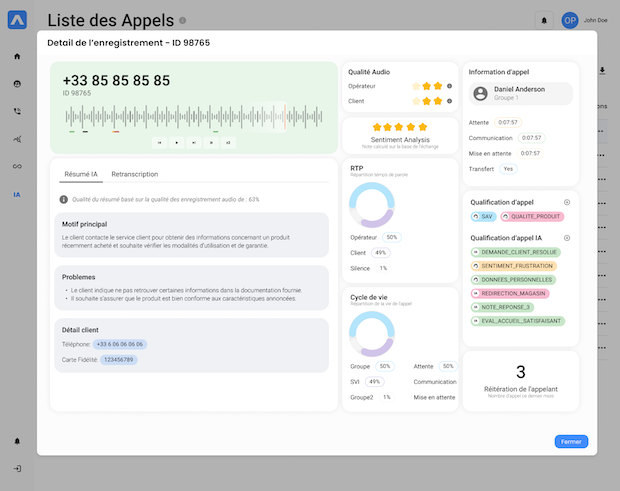Image resolution: width=620 pixels, height=491 pixels.
Task: Click the x2 playback speed button
Action: 228,143
